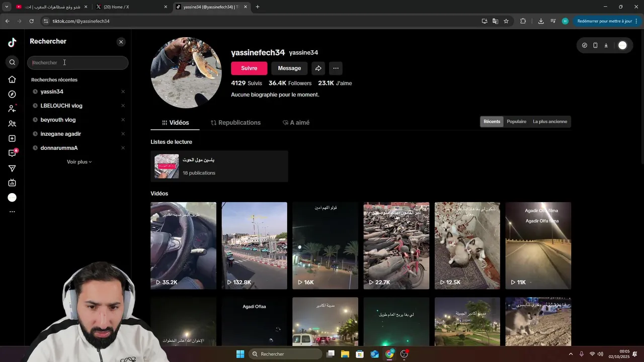Reload the page in Chrome
Viewport: 644px width, 362px height.
coord(31,21)
